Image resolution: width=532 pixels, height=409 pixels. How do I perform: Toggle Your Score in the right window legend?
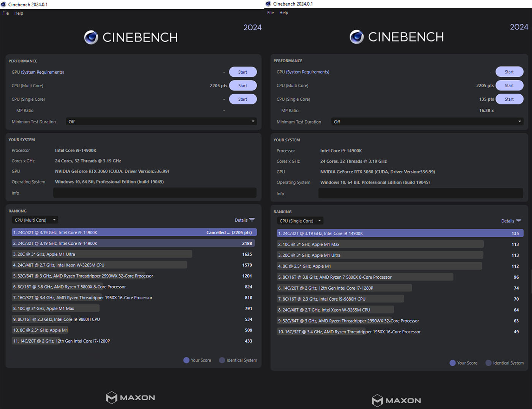tap(453, 363)
